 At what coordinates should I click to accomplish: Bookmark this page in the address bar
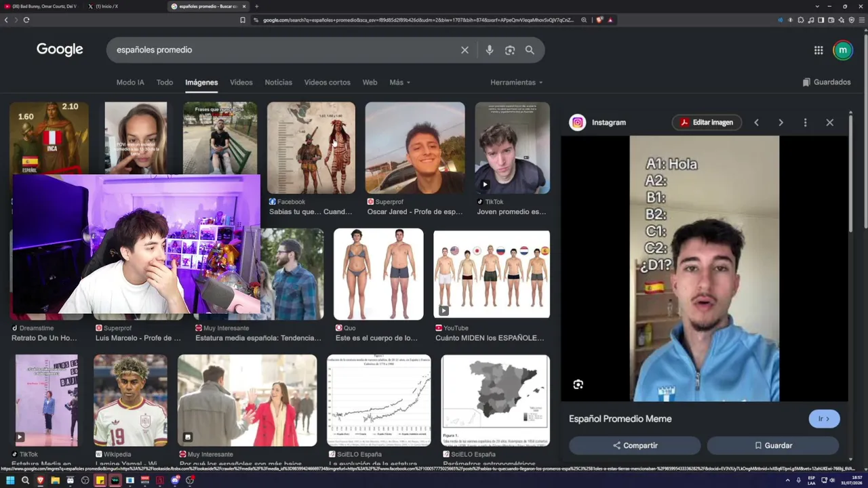pos(243,20)
